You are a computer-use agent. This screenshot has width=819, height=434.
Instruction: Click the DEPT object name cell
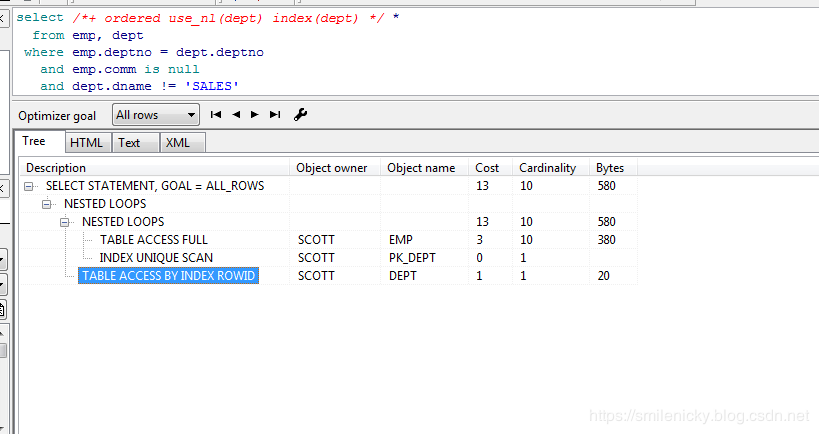[403, 276]
